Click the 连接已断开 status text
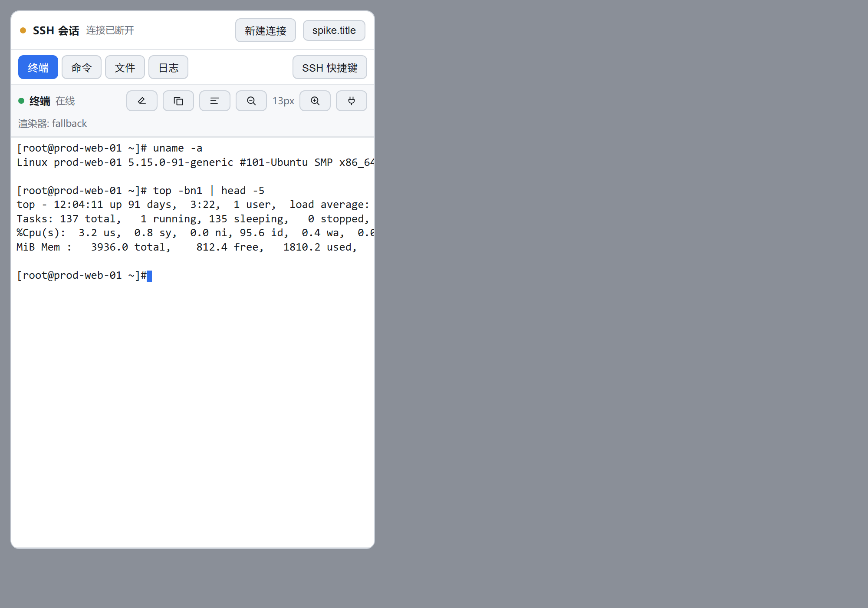The height and width of the screenshot is (608, 868). coord(110,30)
